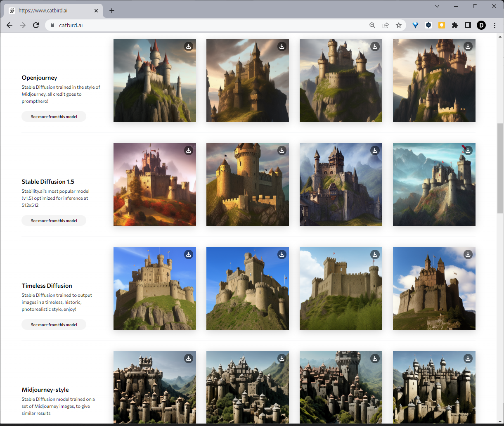Open fourth Timeless Diffusion thumbnail
The image size is (504, 426).
tap(434, 289)
